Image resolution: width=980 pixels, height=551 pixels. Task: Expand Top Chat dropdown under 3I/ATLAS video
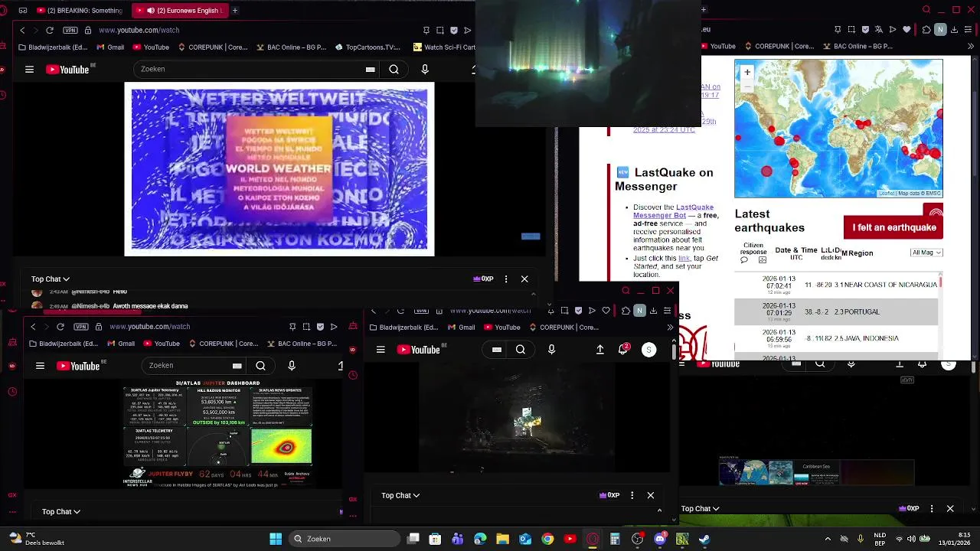[x=61, y=512]
